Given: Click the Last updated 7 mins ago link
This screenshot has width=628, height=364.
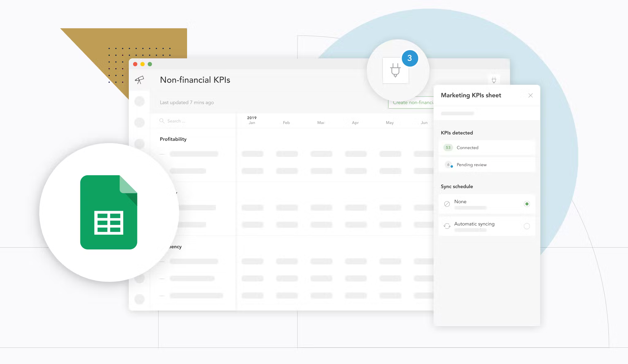Looking at the screenshot, I should (186, 102).
